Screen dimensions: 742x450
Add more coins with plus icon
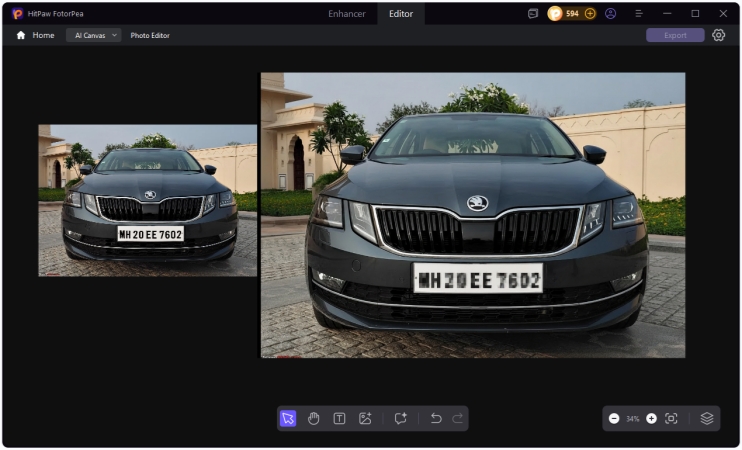pos(590,14)
